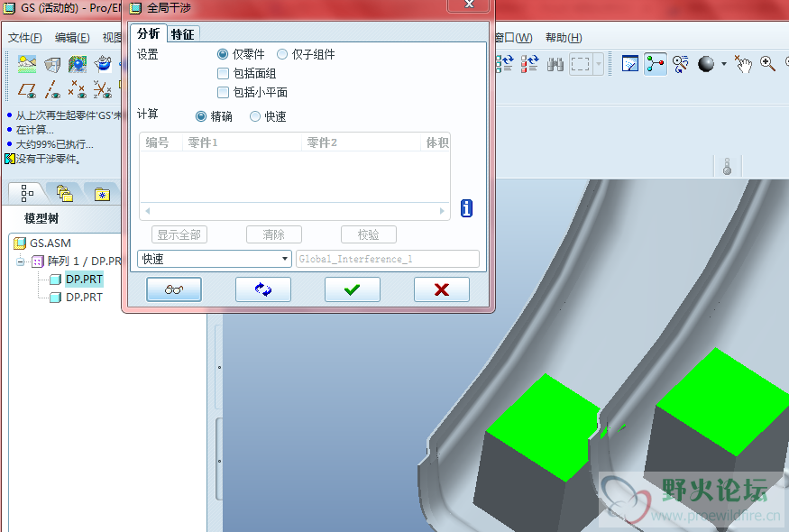This screenshot has width=789, height=532.
Task: Open the 编辑(E) menu
Action: pyautogui.click(x=72, y=38)
